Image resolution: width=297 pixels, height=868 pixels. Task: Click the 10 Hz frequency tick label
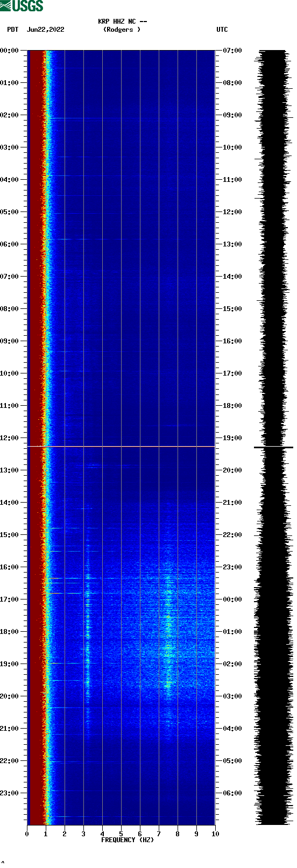(215, 834)
